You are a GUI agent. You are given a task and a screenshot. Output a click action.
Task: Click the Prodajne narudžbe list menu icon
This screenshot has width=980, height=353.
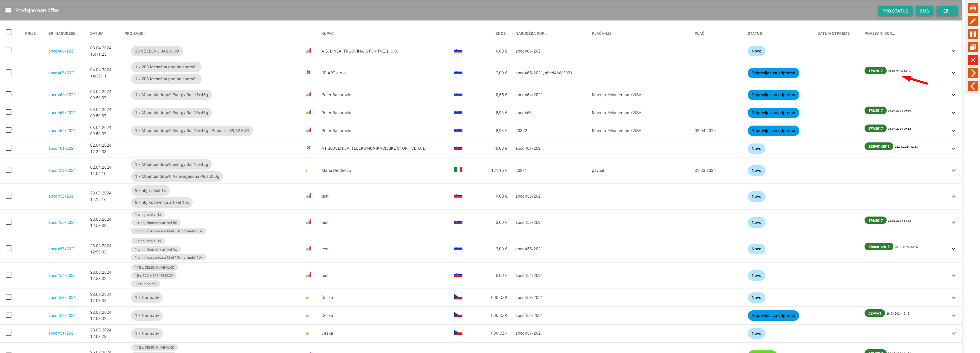pyautogui.click(x=8, y=10)
